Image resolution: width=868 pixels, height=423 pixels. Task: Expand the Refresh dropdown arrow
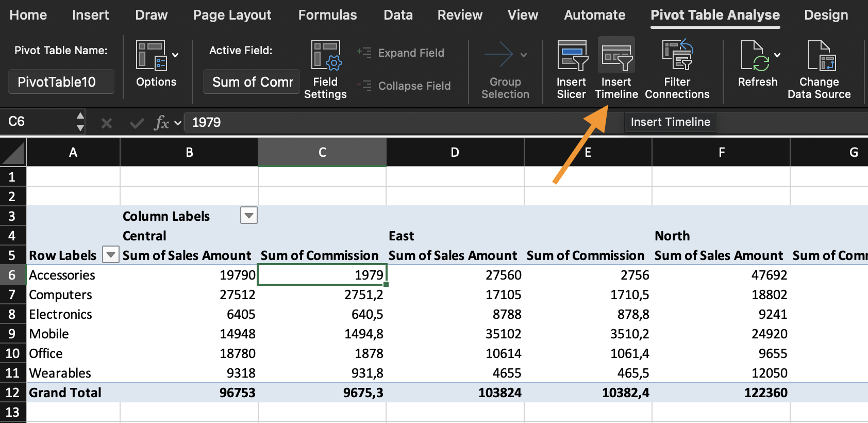coord(777,55)
